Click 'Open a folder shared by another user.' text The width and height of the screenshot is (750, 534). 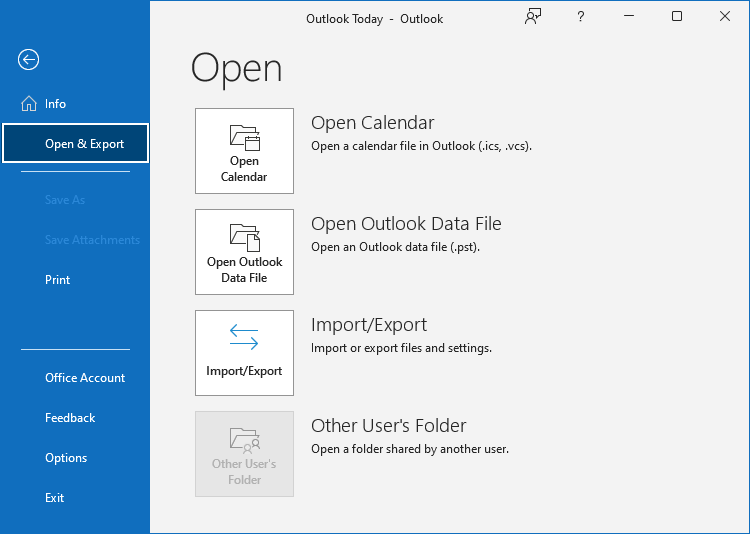click(410, 449)
